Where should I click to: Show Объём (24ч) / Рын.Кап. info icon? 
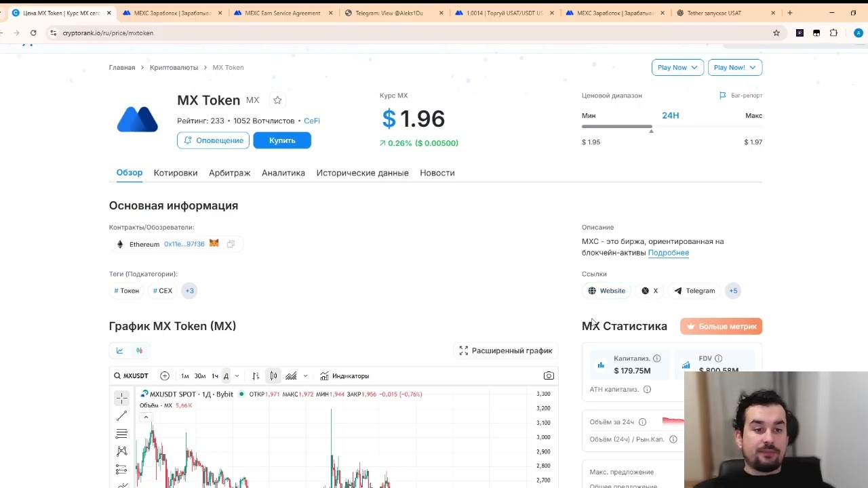tap(673, 439)
